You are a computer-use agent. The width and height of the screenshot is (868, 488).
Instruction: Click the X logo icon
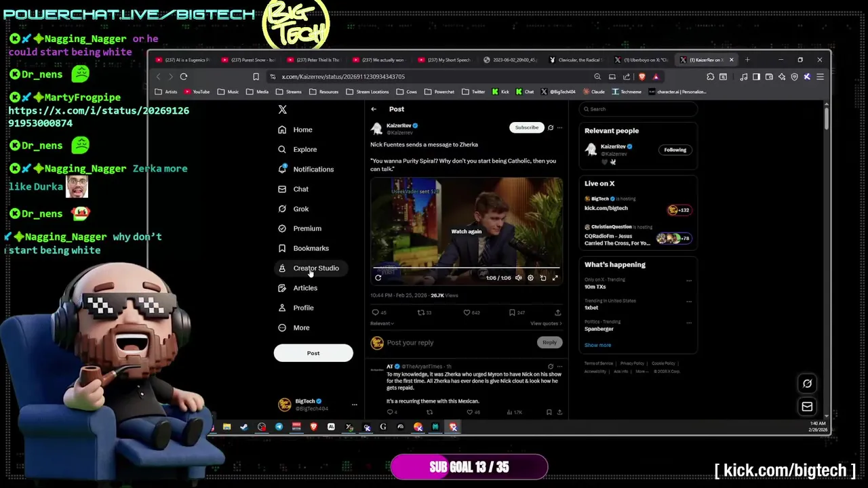pyautogui.click(x=283, y=109)
